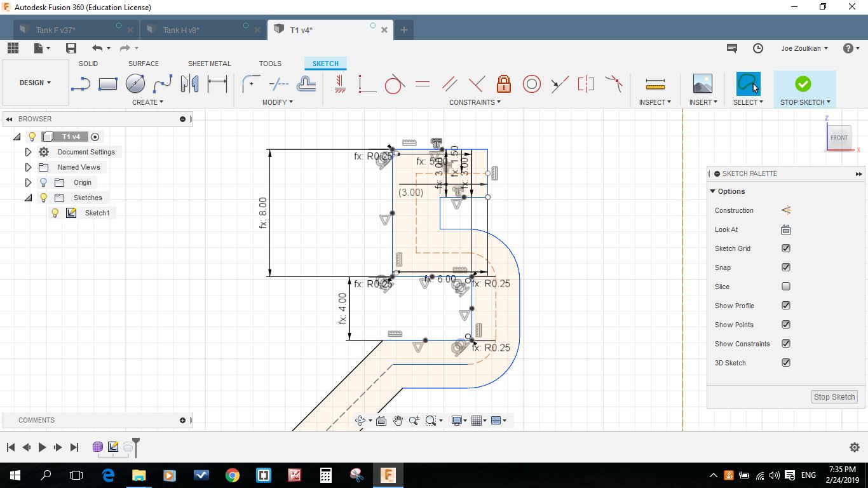Select the sketch feature in the timeline
This screenshot has width=868, height=488.
(x=113, y=447)
